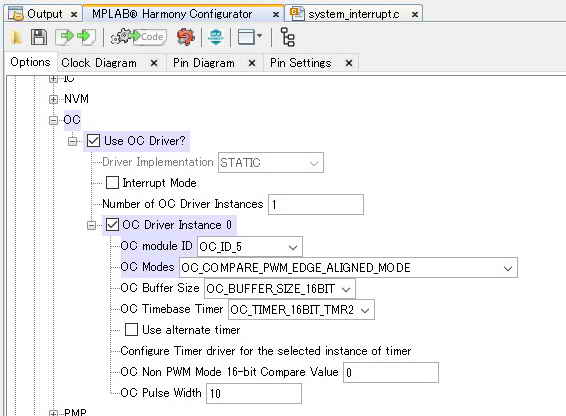Open the OC Timebase Timer dropdown
566x416 pixels.
click(x=301, y=310)
